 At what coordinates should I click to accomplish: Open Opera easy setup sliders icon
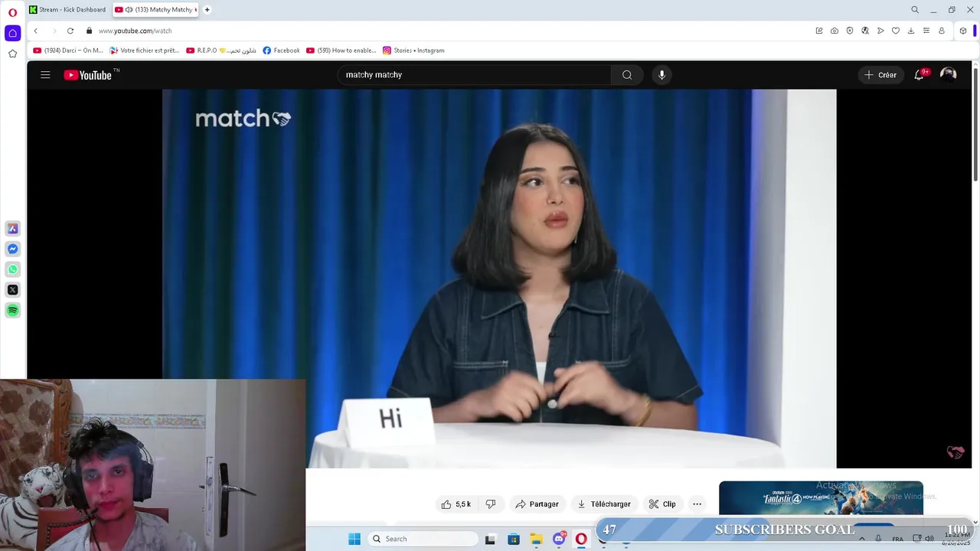pos(926,31)
